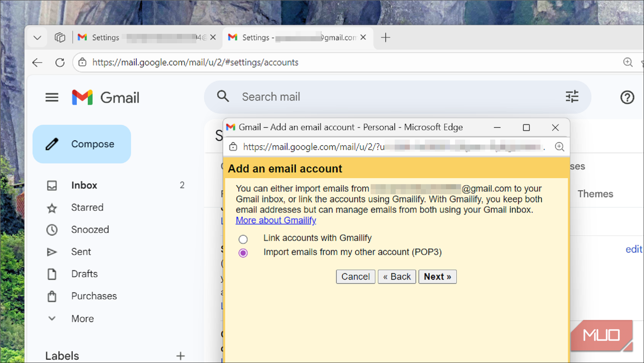Reload the page with refresh icon

[x=60, y=62]
